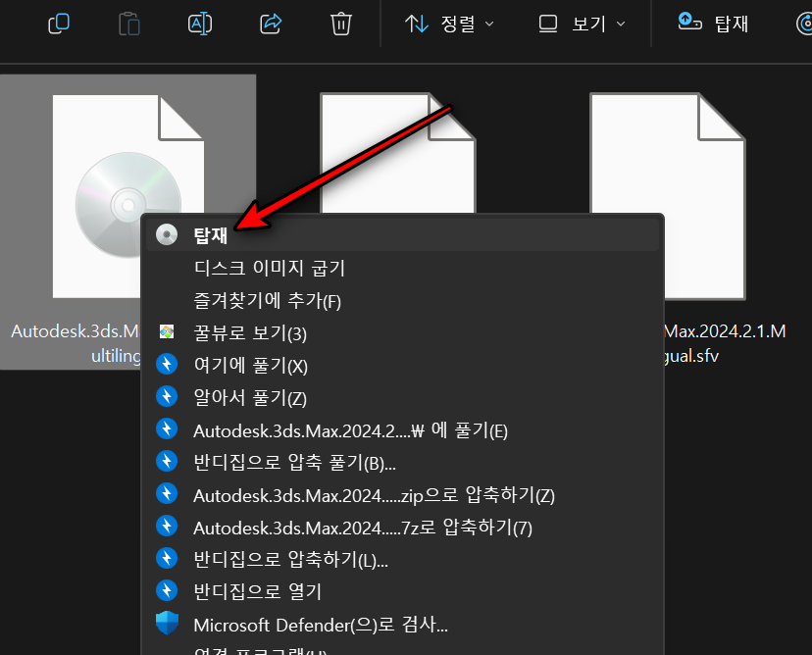Viewport: 812px width, 655px height.
Task: Select 즐겨찾기에 추가(F) menu item
Action: coord(402,301)
